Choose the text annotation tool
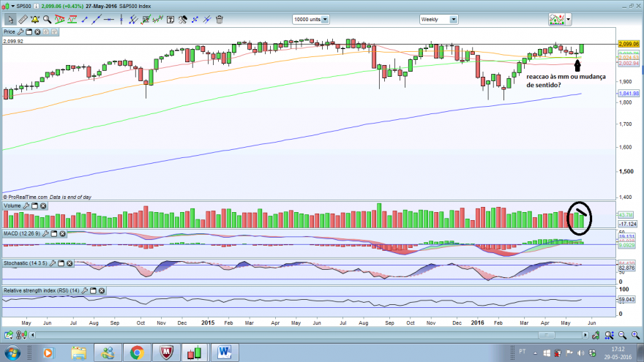644x362 pixels. point(170,19)
